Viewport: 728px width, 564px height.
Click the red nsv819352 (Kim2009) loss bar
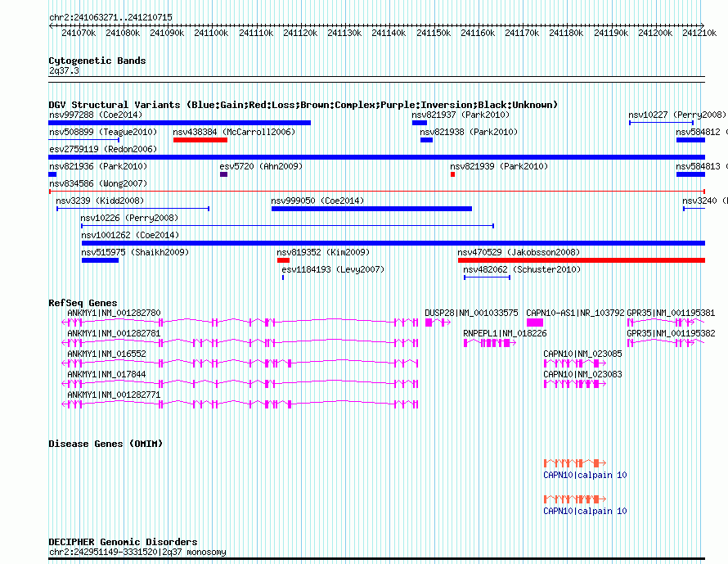pos(283,260)
